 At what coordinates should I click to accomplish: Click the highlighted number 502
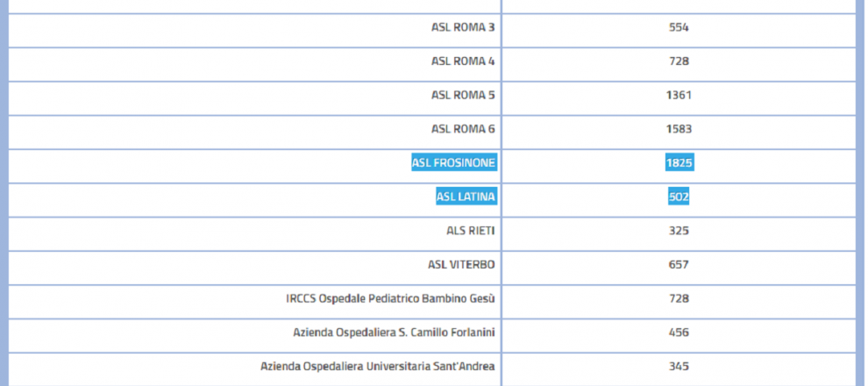point(679,197)
